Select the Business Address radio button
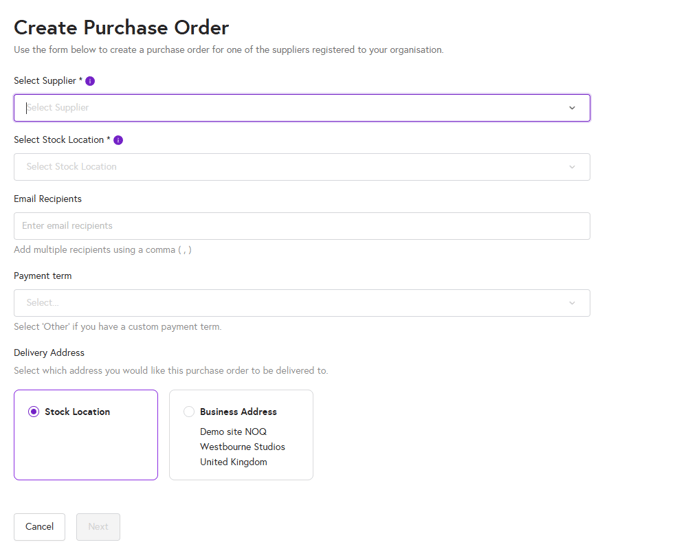688x549 pixels. 189,412
